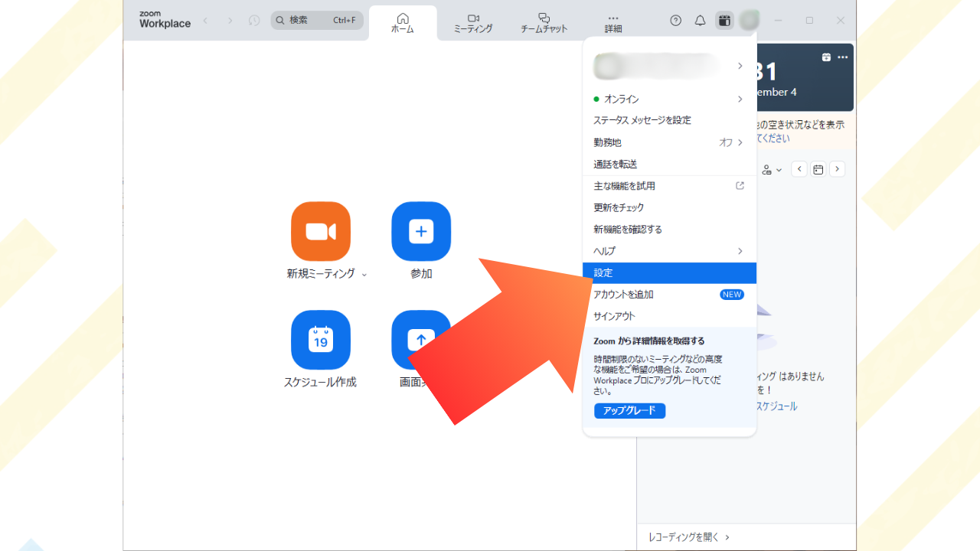Open 設定 in the profile menu
This screenshot has height=551, width=980.
click(669, 273)
